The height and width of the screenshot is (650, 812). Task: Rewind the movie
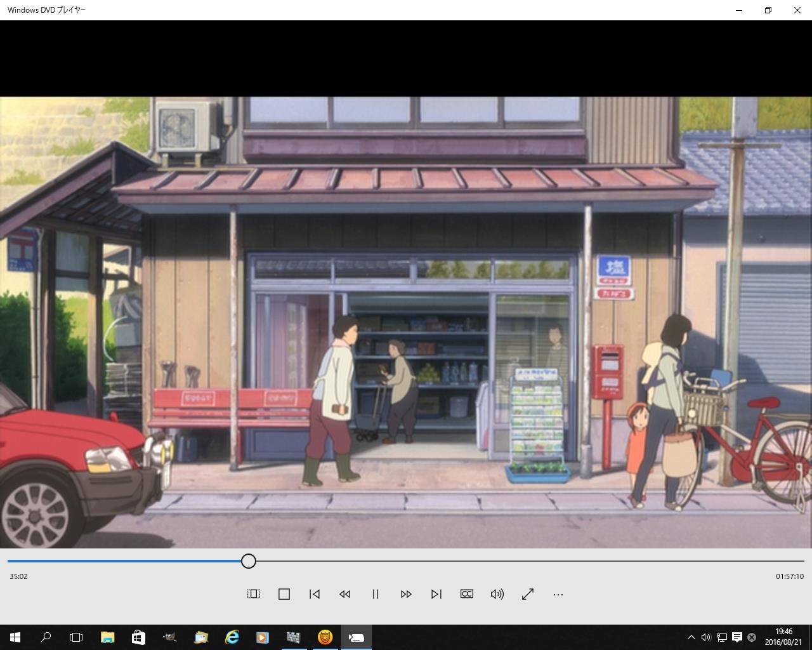pos(345,594)
